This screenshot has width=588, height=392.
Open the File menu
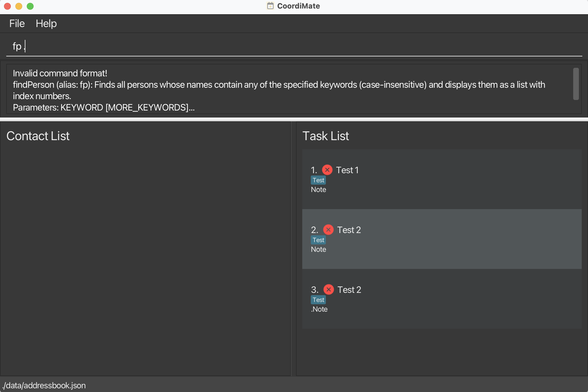click(17, 24)
